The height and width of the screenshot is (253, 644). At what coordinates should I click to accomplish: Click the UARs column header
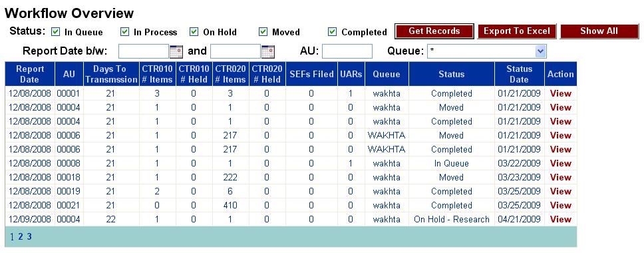[351, 75]
